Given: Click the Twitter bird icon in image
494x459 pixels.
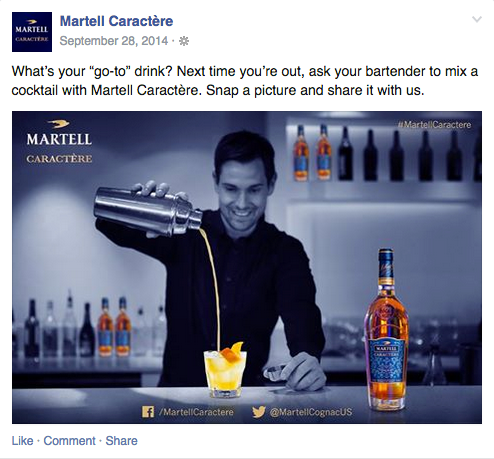Looking at the screenshot, I should tap(258, 412).
